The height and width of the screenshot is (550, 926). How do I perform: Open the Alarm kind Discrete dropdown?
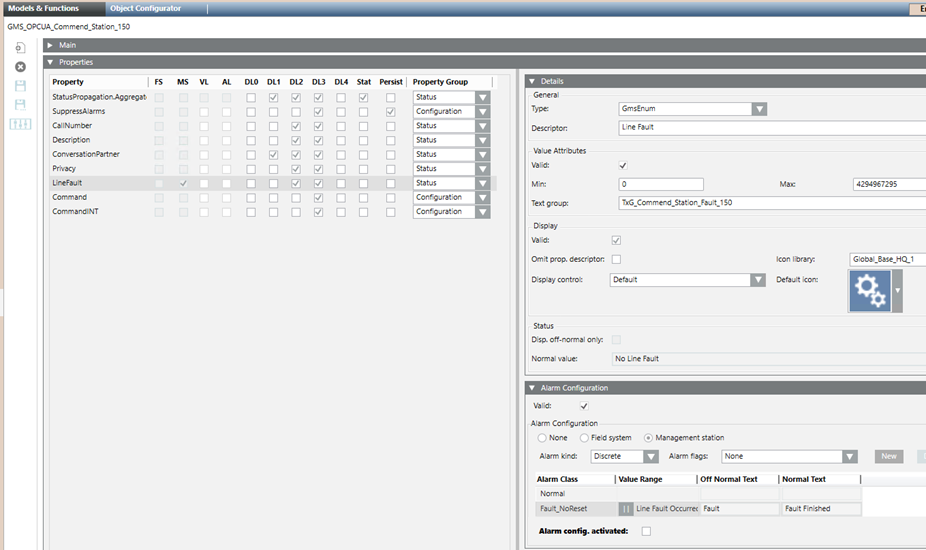(653, 457)
